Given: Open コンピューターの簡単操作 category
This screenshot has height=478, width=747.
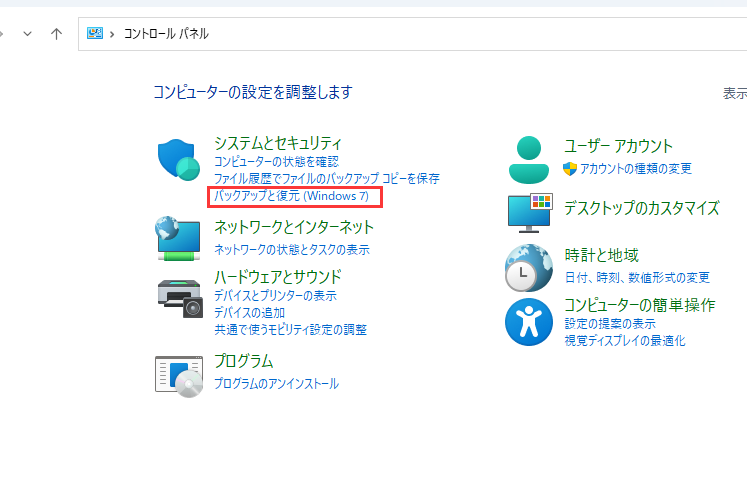Looking at the screenshot, I should tap(640, 305).
